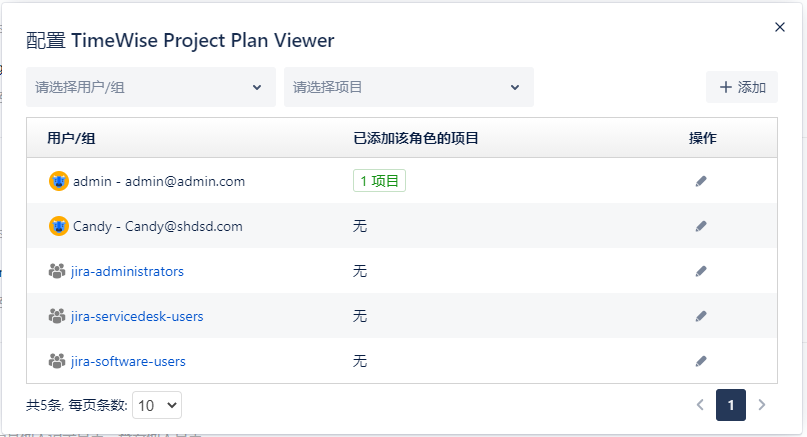Click the edit pencil for Candy row

(701, 226)
